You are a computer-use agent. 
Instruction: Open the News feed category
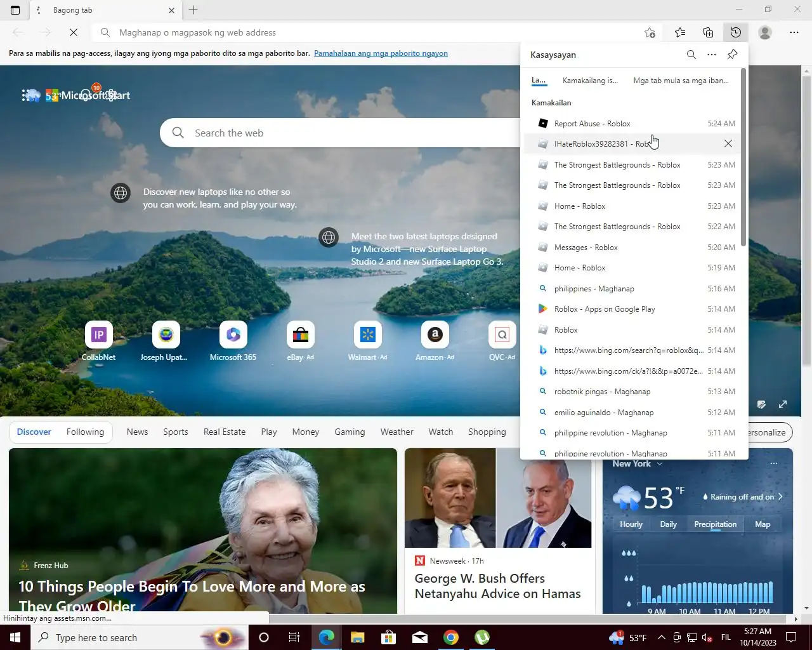point(137,432)
